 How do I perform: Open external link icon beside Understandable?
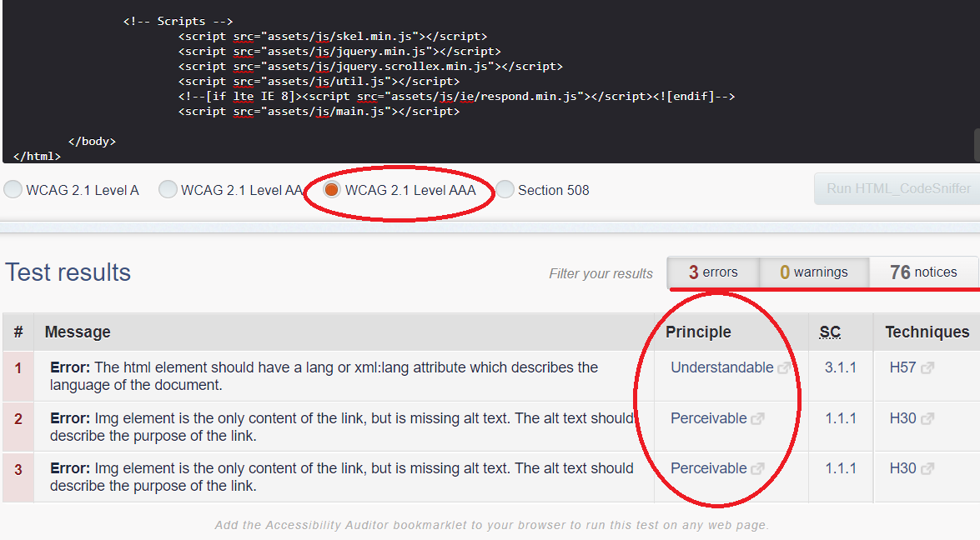coord(784,368)
